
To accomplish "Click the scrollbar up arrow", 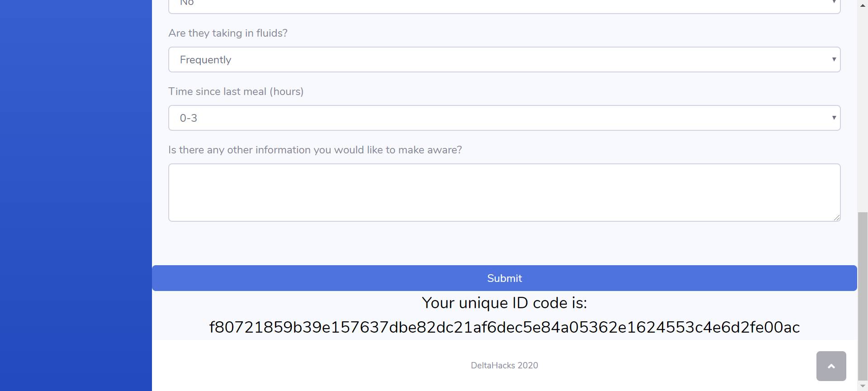I will 863,5.
